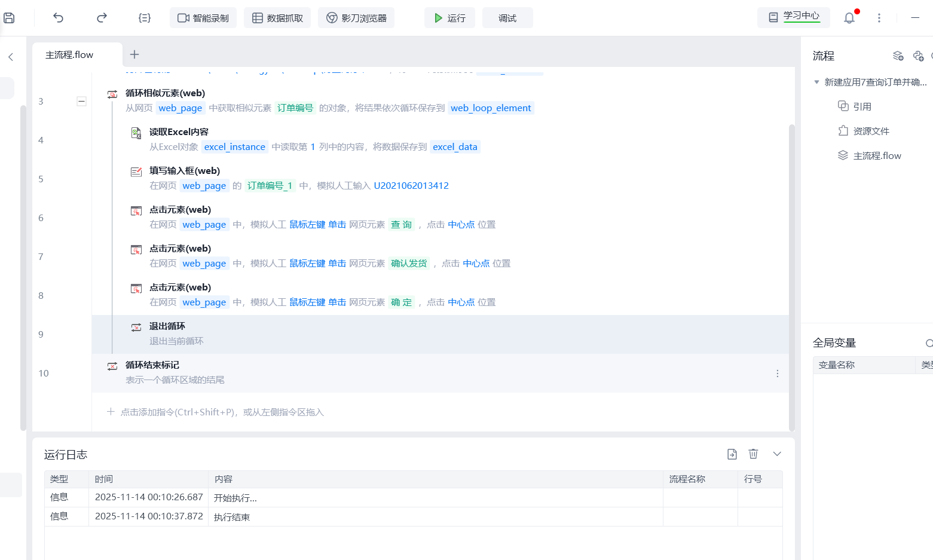Open 数据抓取 data scraping
Image resolution: width=933 pixels, height=560 pixels.
tap(277, 18)
